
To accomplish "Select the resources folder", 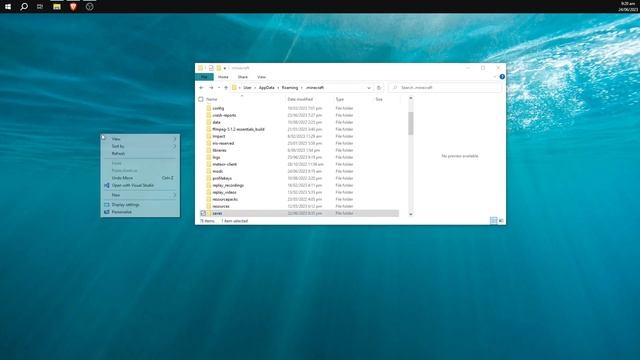I will pos(221,206).
